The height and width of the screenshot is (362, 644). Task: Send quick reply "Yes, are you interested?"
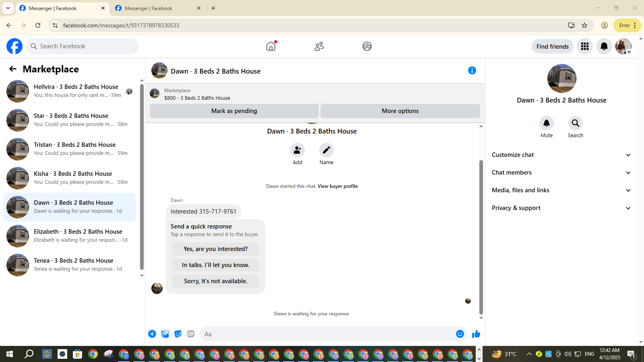(215, 249)
